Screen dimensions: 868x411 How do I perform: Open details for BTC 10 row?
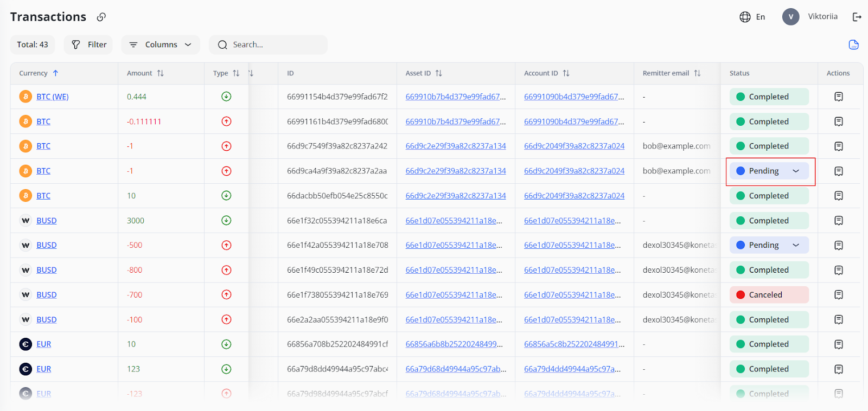(x=839, y=196)
